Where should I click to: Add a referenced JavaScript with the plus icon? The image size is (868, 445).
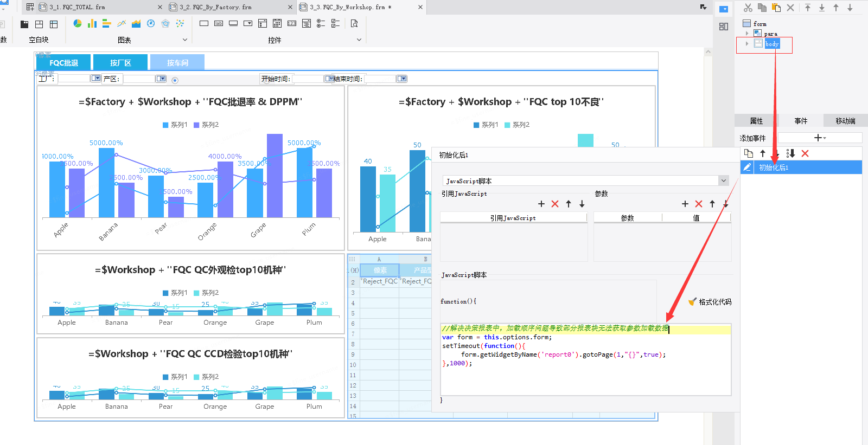point(541,204)
